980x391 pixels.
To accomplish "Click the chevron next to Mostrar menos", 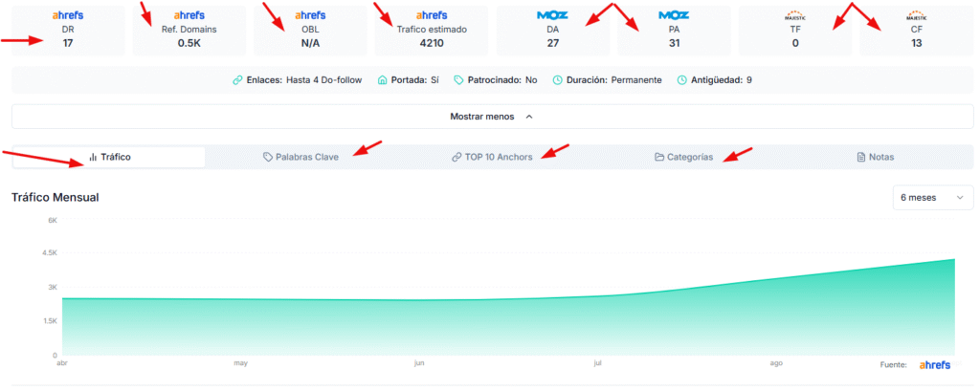I will (529, 117).
